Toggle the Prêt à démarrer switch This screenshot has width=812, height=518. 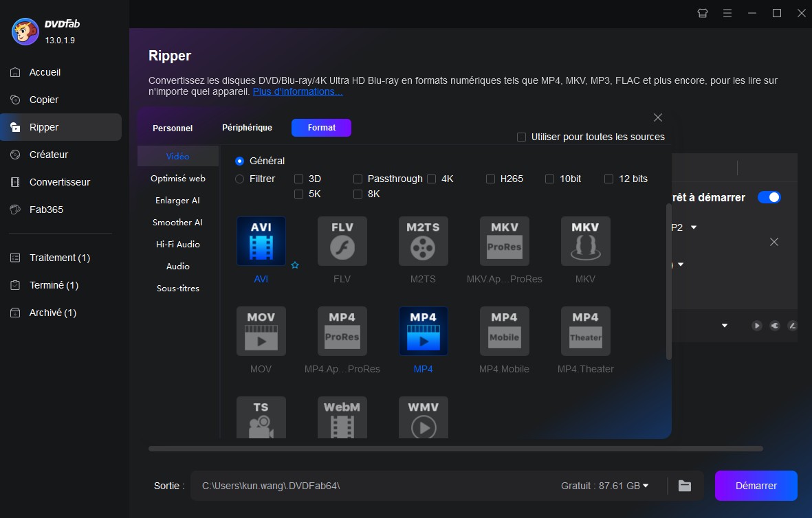point(769,197)
